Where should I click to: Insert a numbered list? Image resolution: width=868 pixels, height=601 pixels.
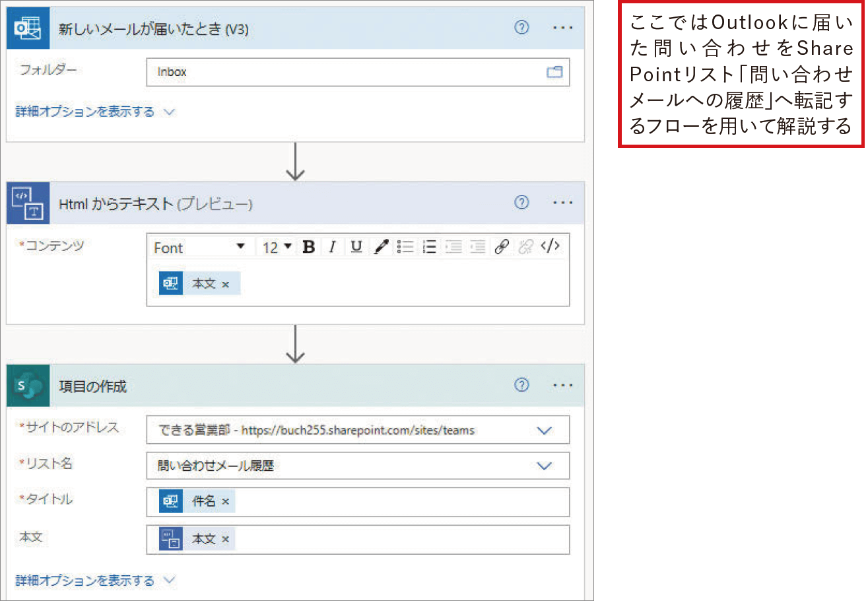pyautogui.click(x=430, y=247)
